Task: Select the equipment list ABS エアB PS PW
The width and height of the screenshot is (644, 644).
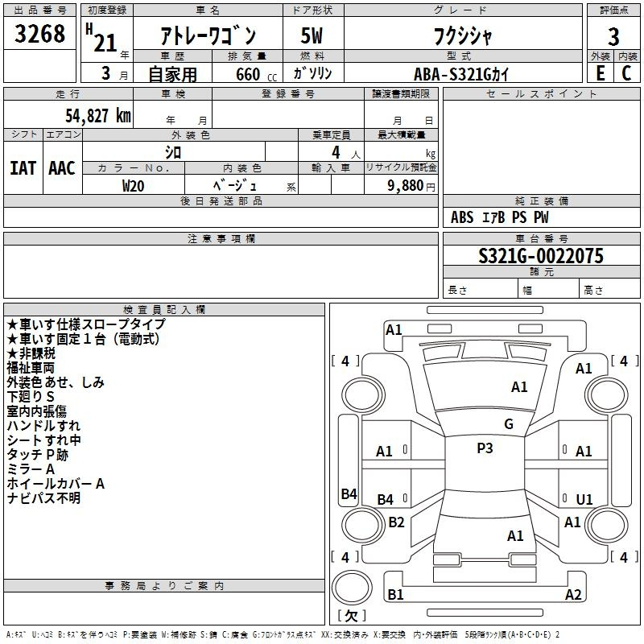Action: (x=500, y=217)
